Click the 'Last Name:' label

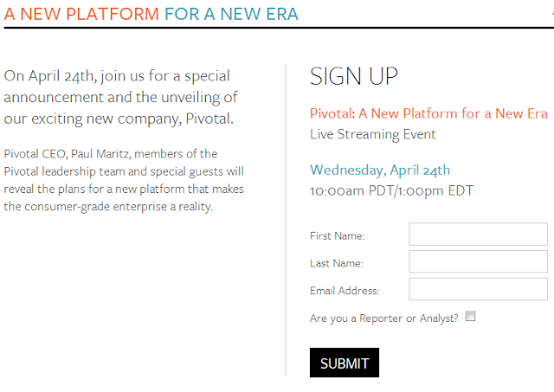[x=337, y=263]
